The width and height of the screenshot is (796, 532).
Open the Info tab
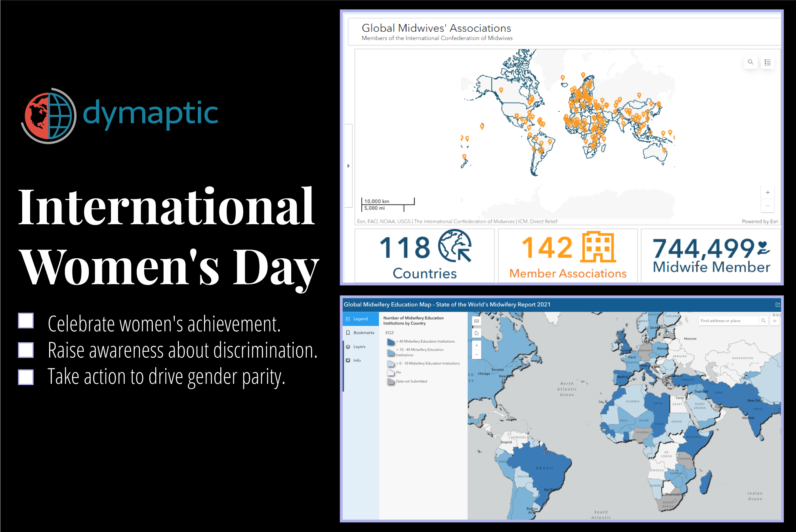[x=347, y=360]
